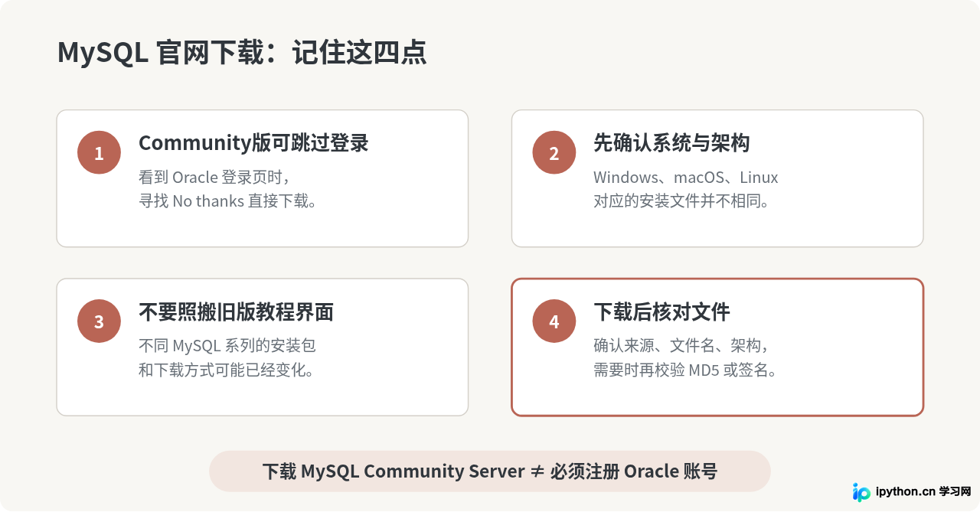Select the heading "Community版可跳过登录"

253,143
